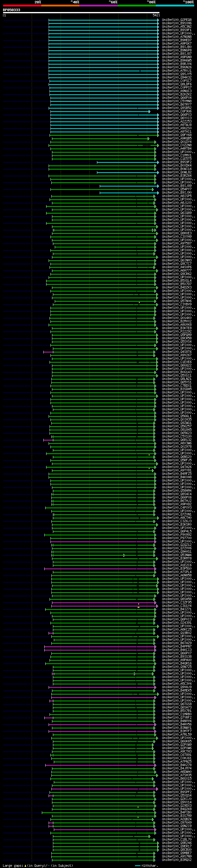Click the cyan ~100% identity legend segment
The image size is (197, 868).
tap(175, 6)
